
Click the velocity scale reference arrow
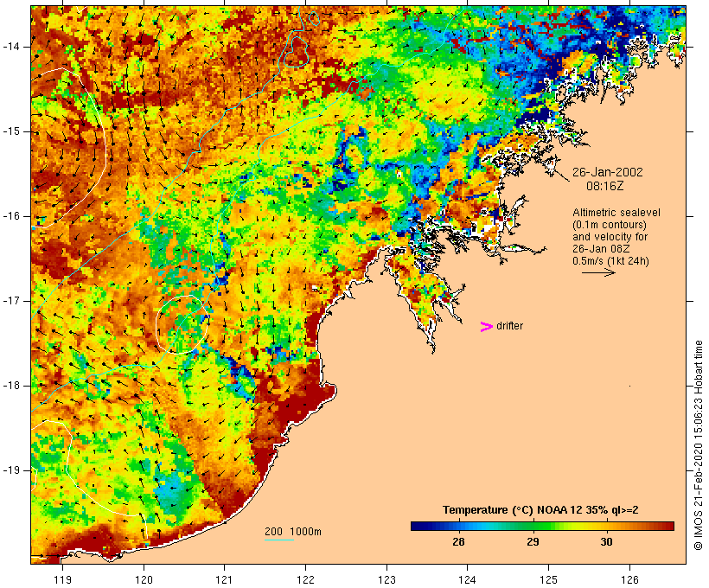click(598, 272)
